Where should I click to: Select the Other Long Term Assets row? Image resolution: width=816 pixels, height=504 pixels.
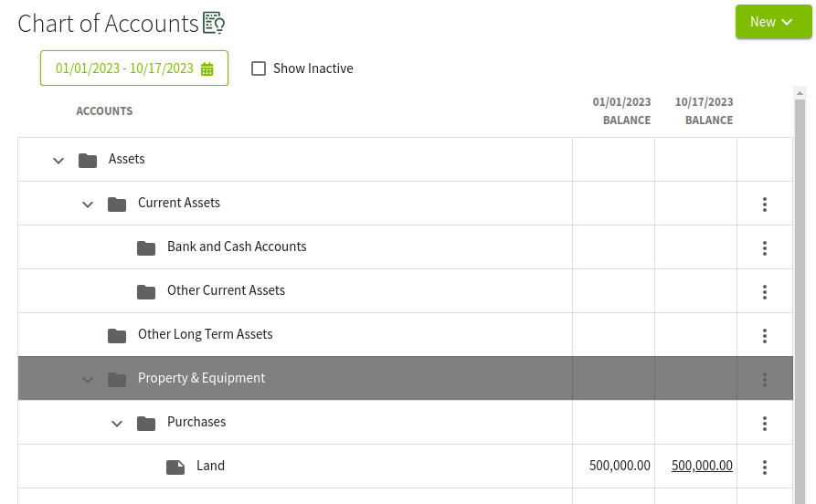(x=406, y=334)
